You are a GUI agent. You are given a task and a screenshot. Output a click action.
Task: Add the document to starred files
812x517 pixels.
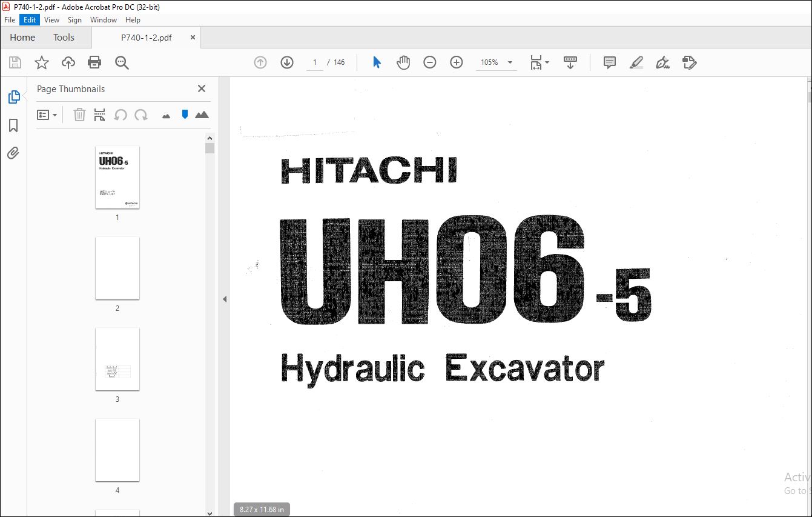42,62
